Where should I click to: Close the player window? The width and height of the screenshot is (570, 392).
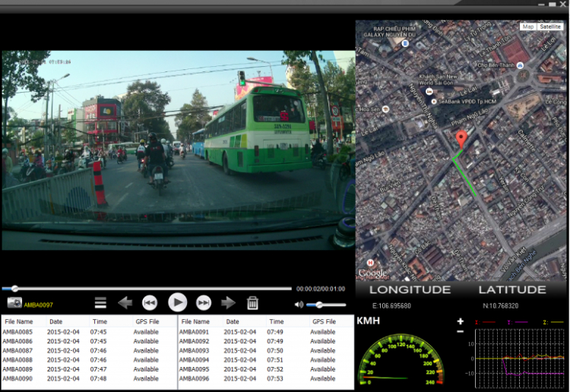[562, 4]
